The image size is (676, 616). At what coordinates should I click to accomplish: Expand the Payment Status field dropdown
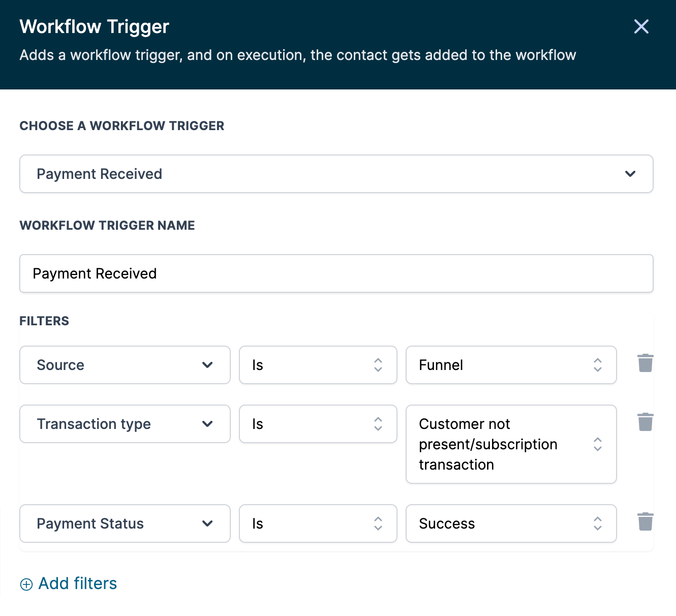(125, 523)
